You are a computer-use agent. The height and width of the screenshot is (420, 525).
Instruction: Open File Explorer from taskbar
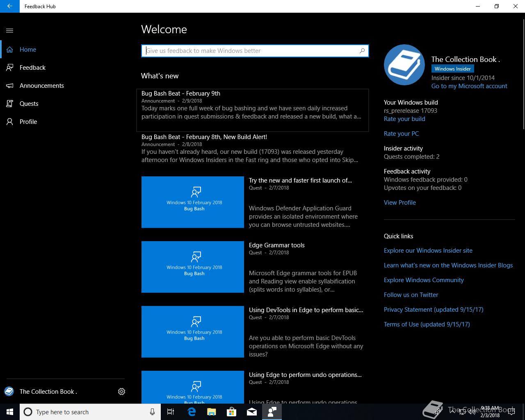pyautogui.click(x=211, y=412)
